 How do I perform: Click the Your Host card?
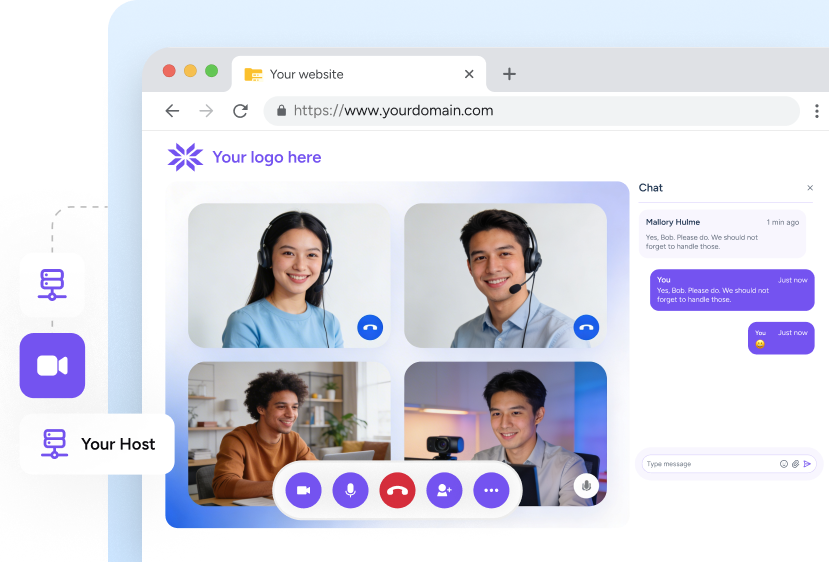click(97, 444)
